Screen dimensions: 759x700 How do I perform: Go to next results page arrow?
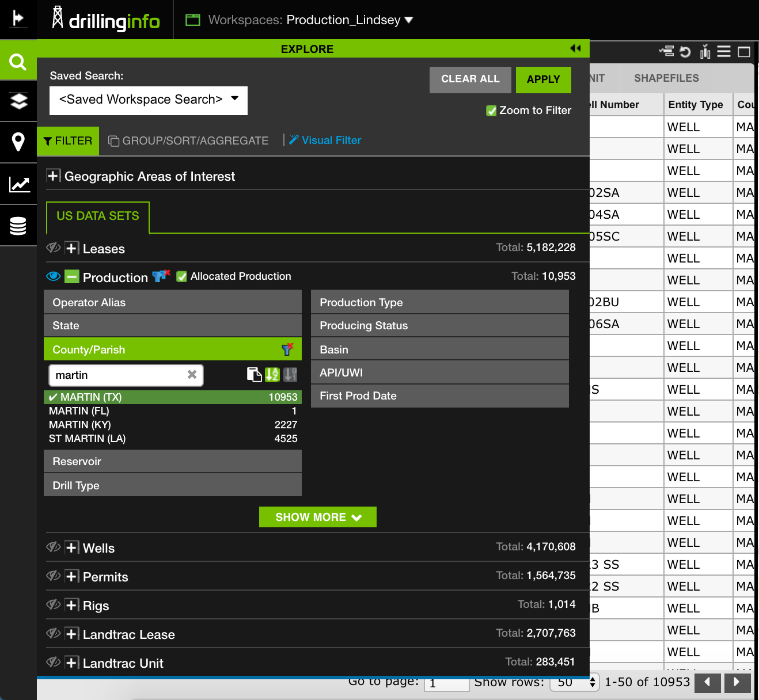737,683
